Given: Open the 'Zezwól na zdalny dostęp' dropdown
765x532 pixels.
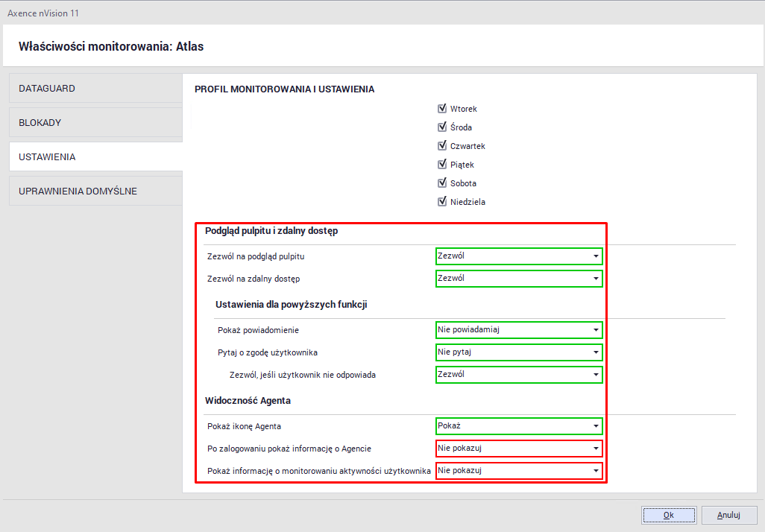Looking at the screenshot, I should click(519, 279).
